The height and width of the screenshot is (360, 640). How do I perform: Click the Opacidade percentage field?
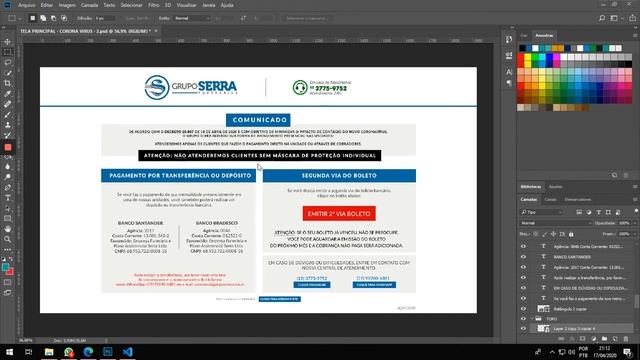pos(624,223)
